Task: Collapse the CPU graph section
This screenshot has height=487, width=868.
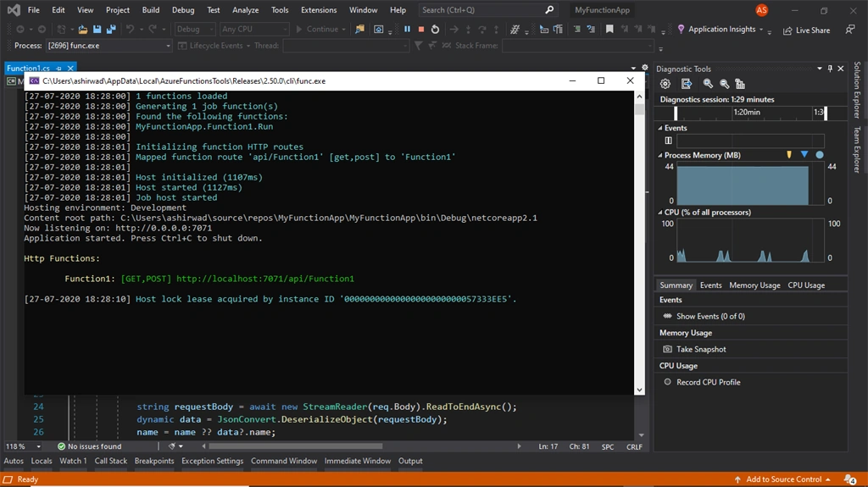Action: [659, 212]
